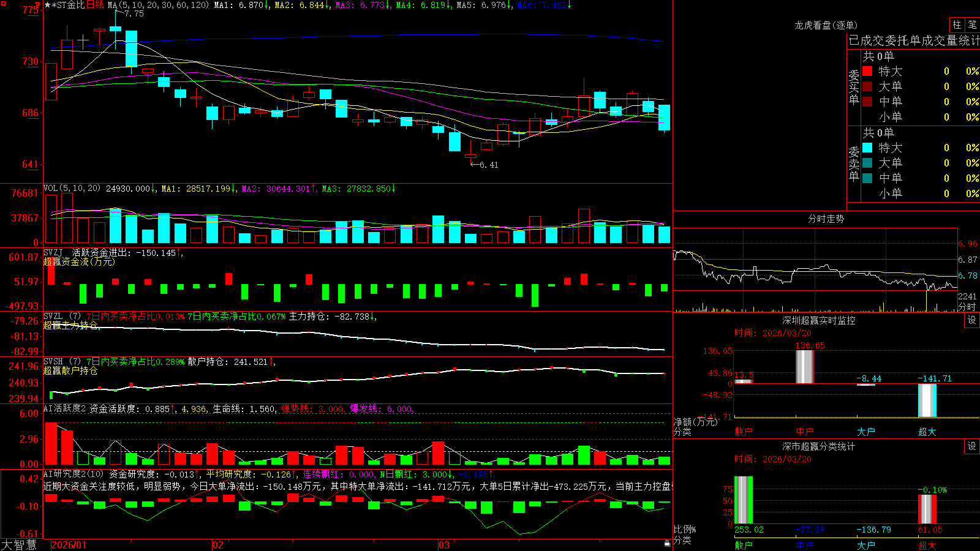Screen dimensions: 980x551
Task: Click the 资金活跃度: 0.885 value
Action: pyautogui.click(x=132, y=408)
